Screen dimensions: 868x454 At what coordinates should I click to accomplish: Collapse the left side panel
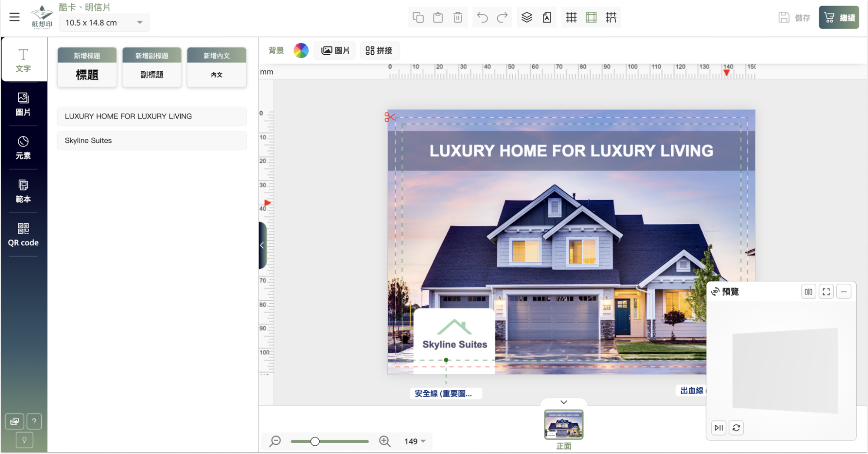coord(262,245)
